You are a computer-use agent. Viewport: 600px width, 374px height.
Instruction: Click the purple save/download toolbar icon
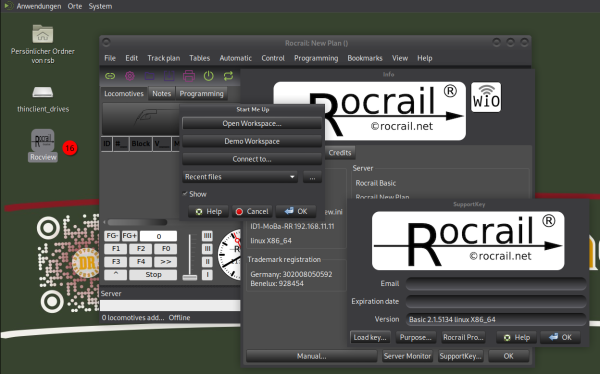[x=169, y=76]
